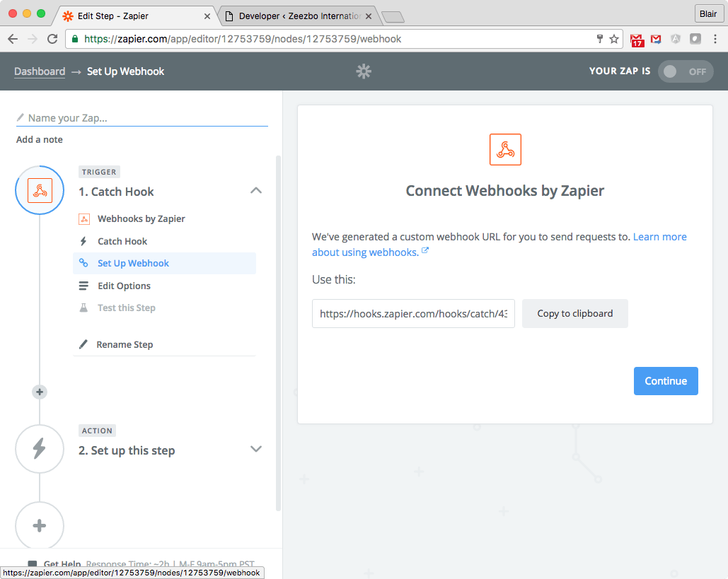Open the calendar extension showing 17

click(637, 40)
